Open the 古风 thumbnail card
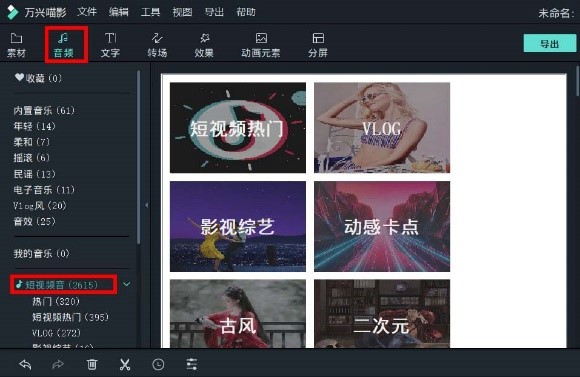This screenshot has height=377, width=580. click(x=238, y=314)
